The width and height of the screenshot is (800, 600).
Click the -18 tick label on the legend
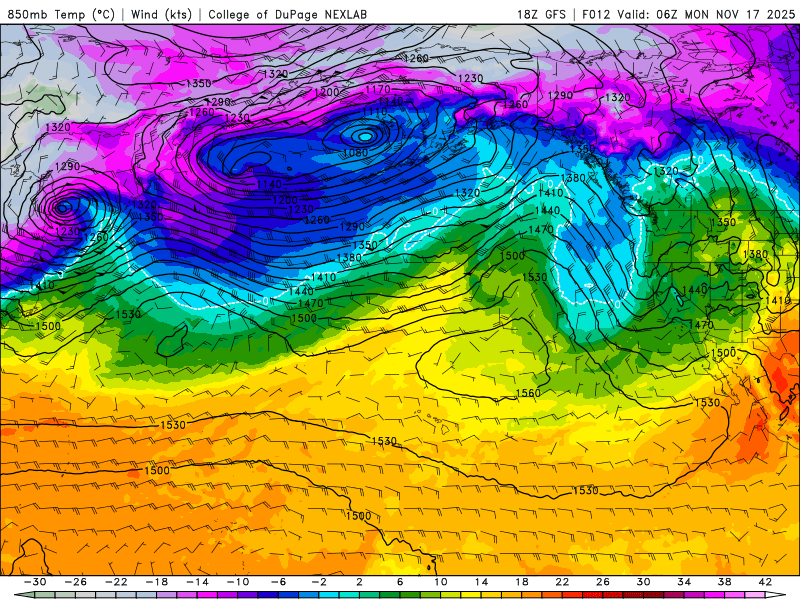pos(157,582)
